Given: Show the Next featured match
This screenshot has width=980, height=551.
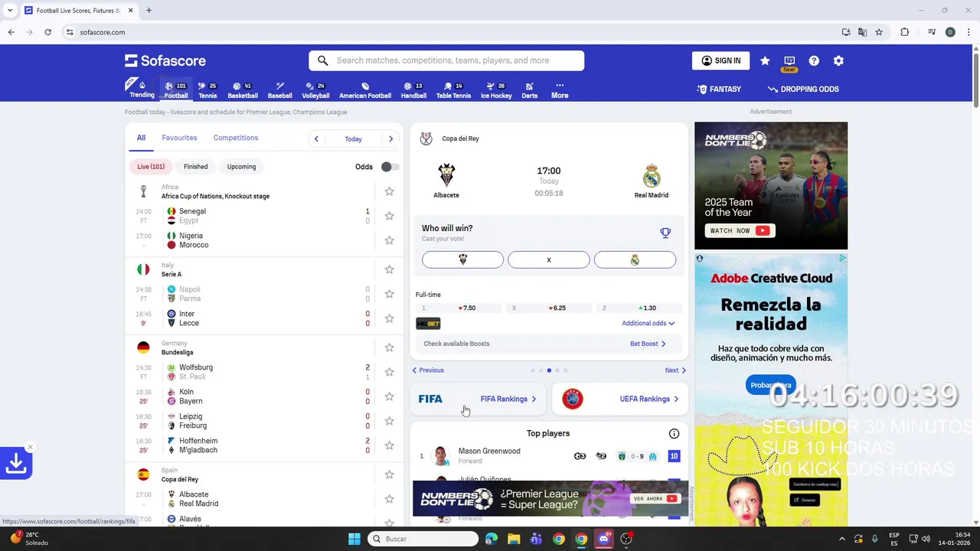Looking at the screenshot, I should click(x=675, y=370).
